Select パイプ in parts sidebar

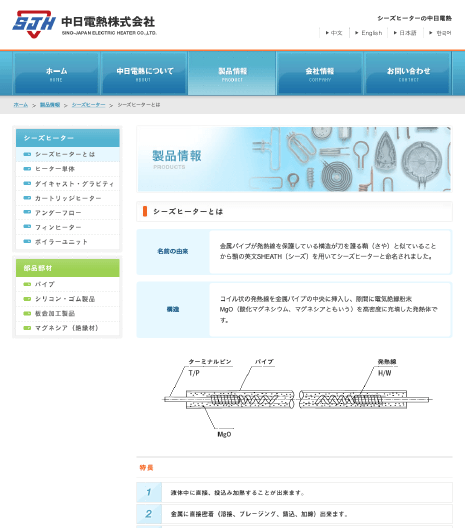[68, 284]
